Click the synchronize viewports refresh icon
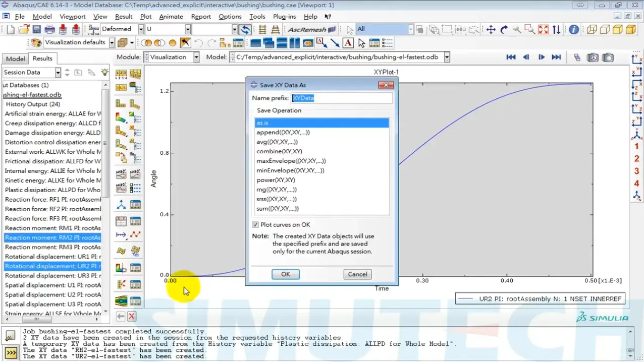 [245, 29]
